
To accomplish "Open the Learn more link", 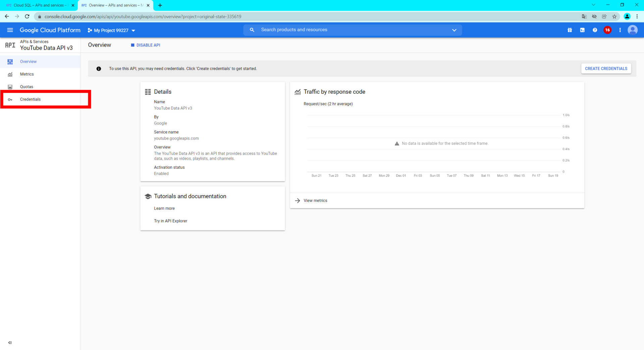I will pyautogui.click(x=164, y=208).
